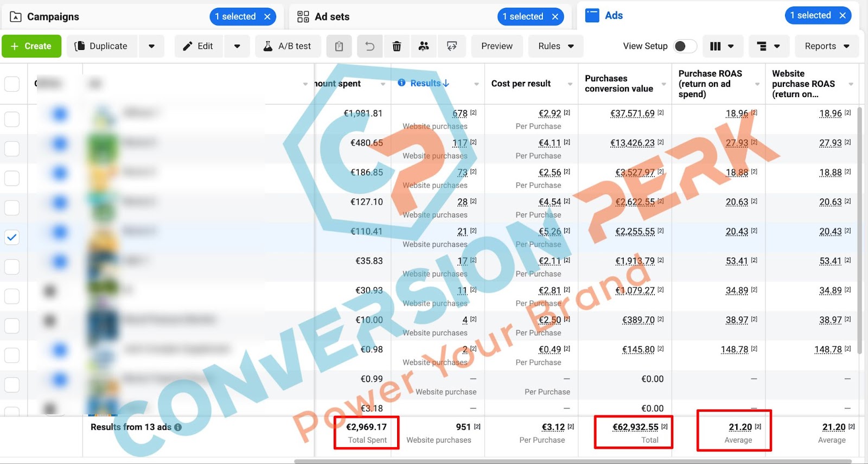Image resolution: width=868 pixels, height=464 pixels.
Task: Click the horizontal scrollbar at bottom
Action: [x=572, y=461]
